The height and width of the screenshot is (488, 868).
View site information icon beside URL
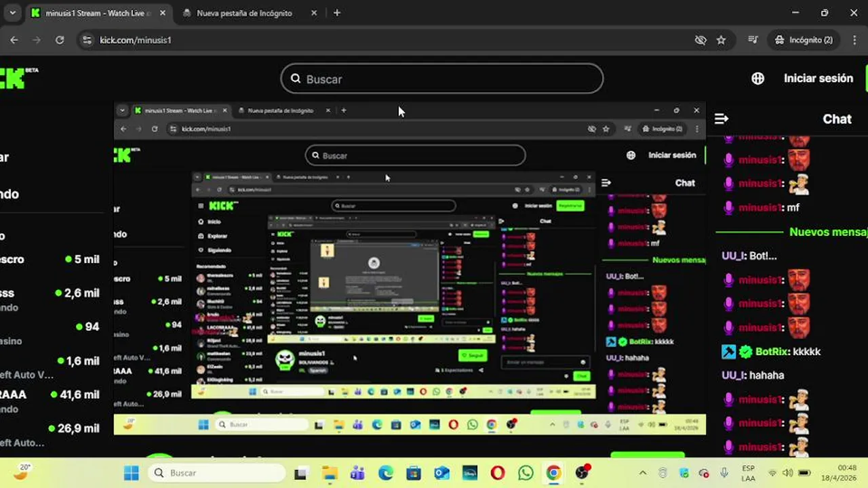coord(86,40)
